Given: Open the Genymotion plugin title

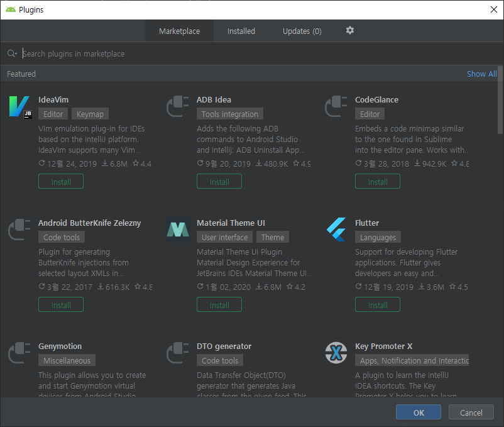Looking at the screenshot, I should point(60,346).
